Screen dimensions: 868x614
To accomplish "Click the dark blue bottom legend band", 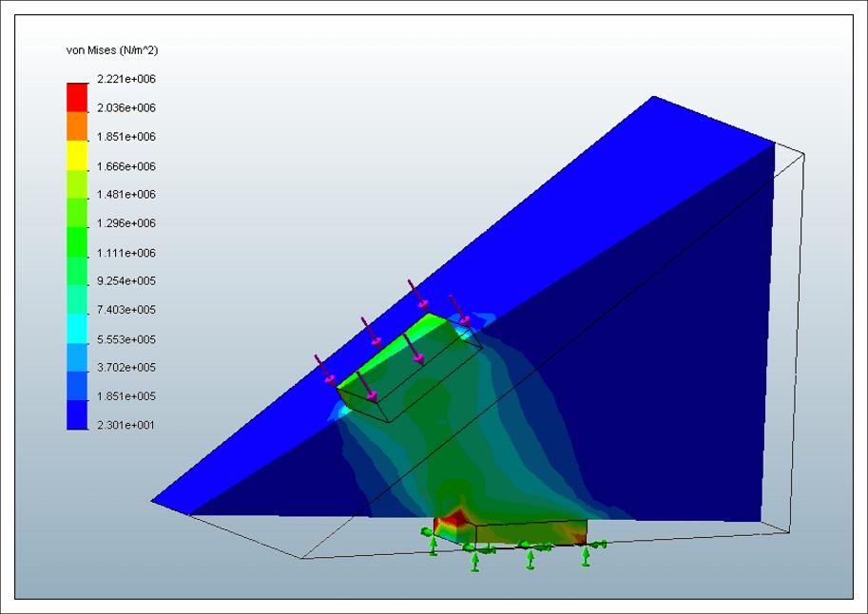I will pos(77,415).
